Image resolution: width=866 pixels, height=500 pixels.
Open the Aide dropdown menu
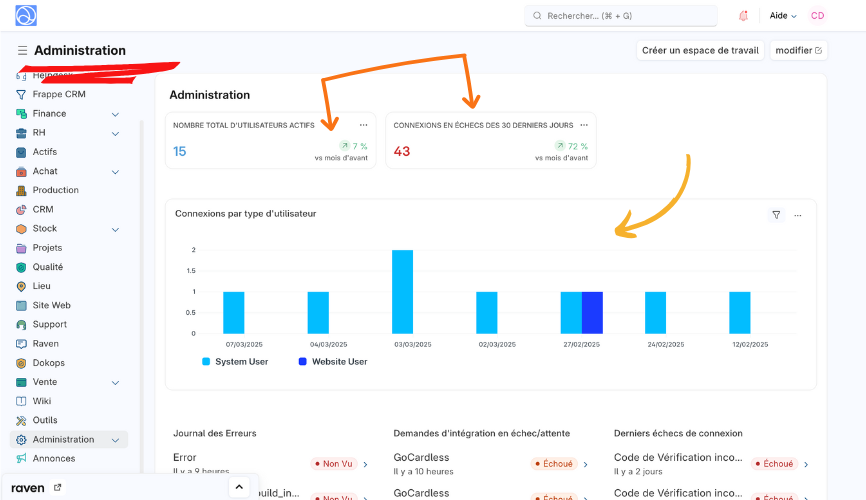(783, 16)
